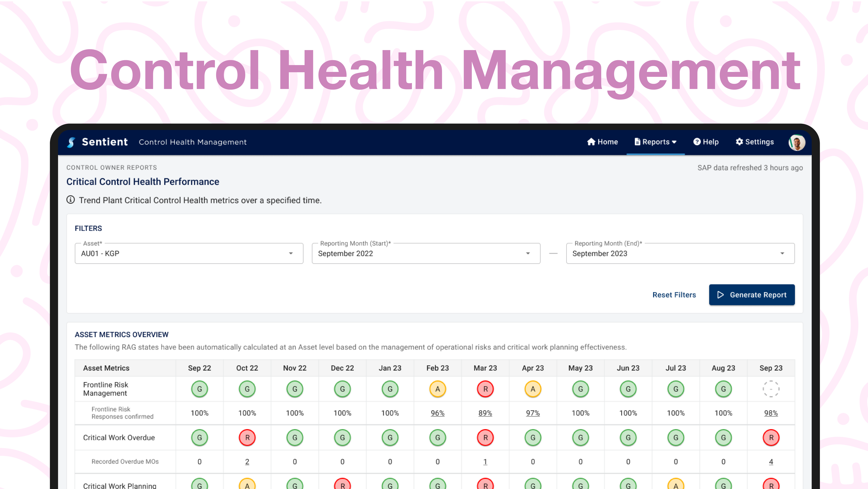Click Critical Work Overdue green status Jun 23
This screenshot has height=489, width=868.
(x=628, y=438)
